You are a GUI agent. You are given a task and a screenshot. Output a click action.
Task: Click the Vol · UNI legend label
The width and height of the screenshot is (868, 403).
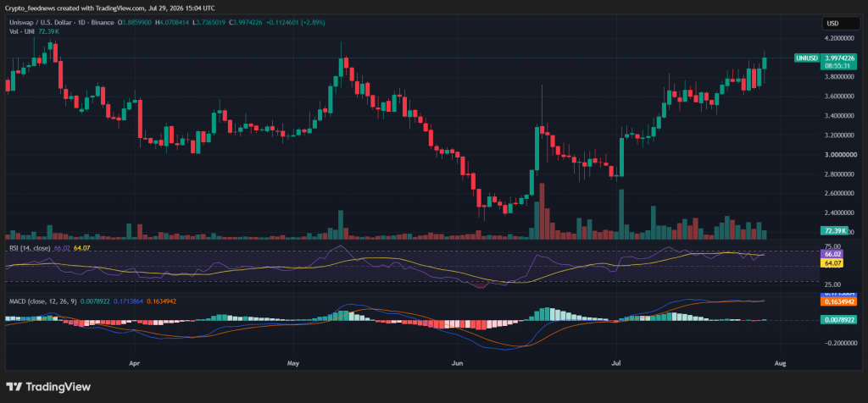(23, 31)
